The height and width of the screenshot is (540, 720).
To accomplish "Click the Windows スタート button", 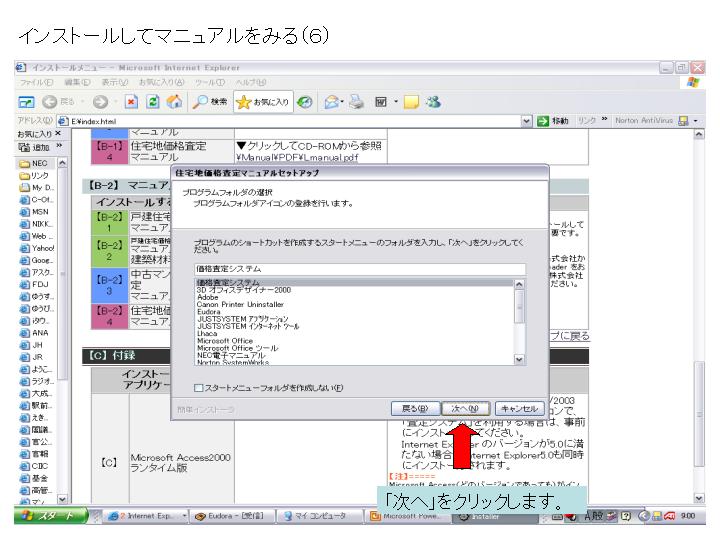I will 51,516.
